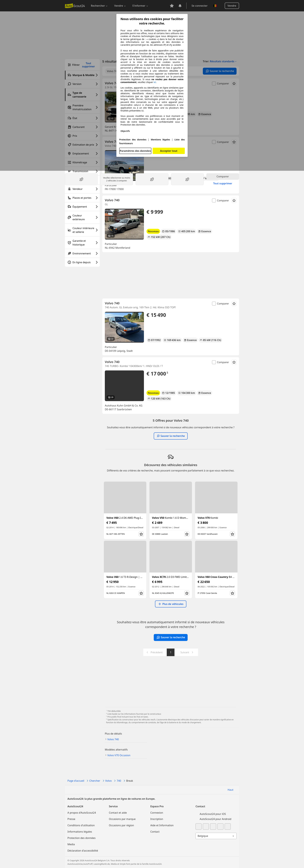Viewport: 304px width, 868px height.
Task: Open the Volvo V50 Kombi card image
Action: tap(171, 497)
